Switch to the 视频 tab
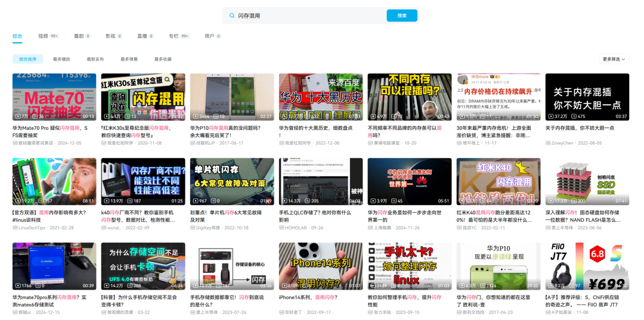The height and width of the screenshot is (320, 644). (48, 36)
